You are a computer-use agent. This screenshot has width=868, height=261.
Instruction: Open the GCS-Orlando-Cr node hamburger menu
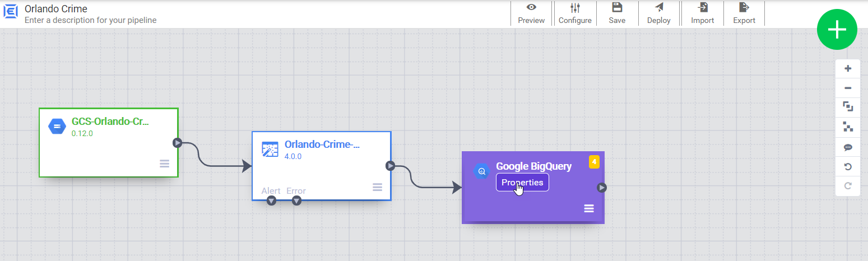[164, 164]
